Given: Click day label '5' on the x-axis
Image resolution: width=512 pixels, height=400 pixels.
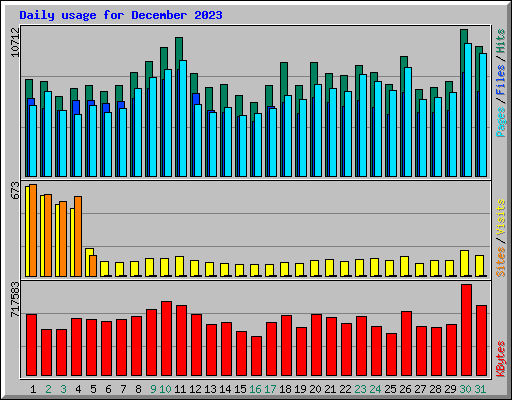Looking at the screenshot, I should [93, 389].
